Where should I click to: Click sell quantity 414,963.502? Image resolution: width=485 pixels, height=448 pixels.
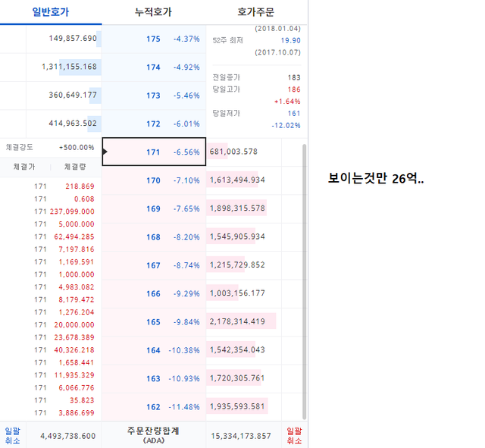tap(73, 124)
